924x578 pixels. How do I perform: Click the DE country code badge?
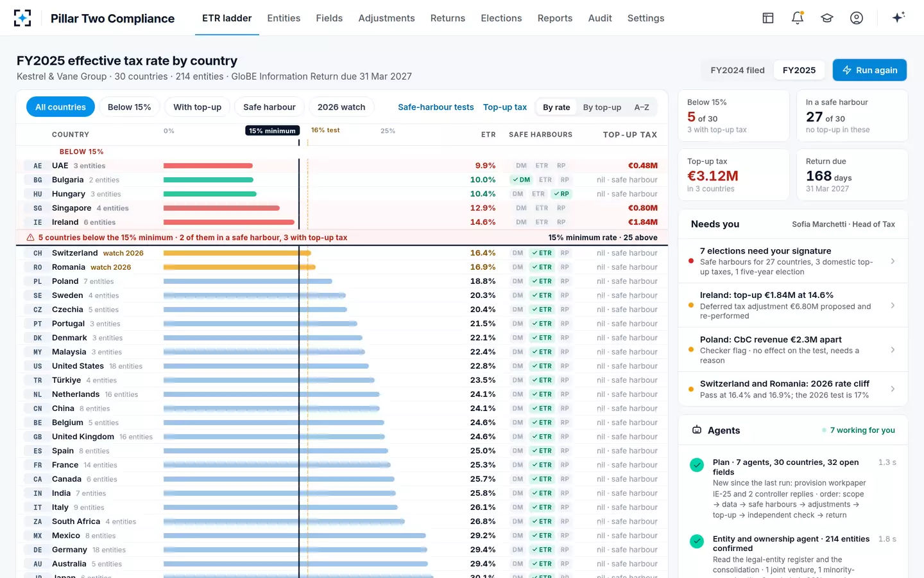coord(38,550)
